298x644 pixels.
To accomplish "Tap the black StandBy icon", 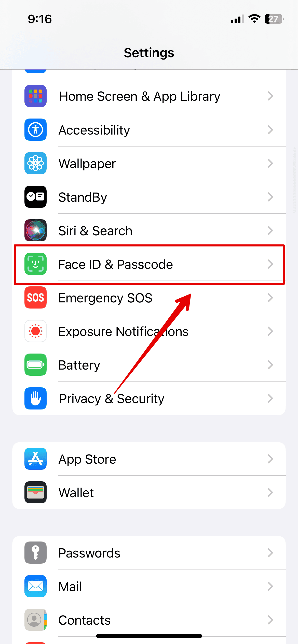I will click(x=35, y=197).
